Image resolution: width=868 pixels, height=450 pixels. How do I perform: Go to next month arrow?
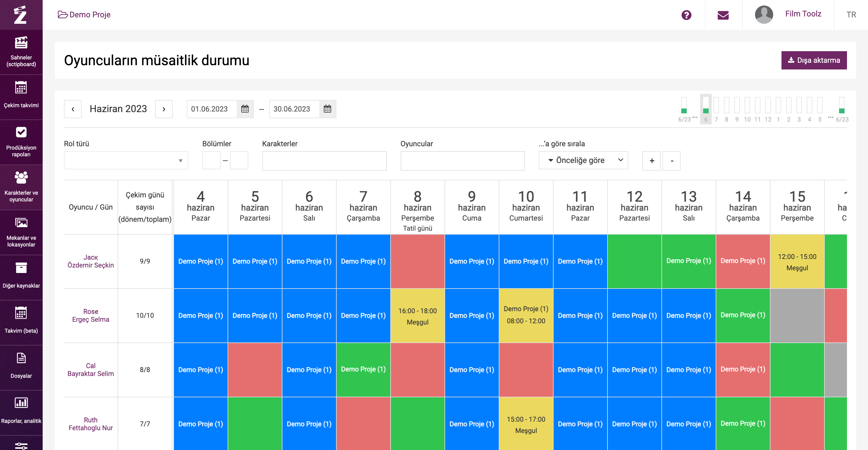coord(164,109)
